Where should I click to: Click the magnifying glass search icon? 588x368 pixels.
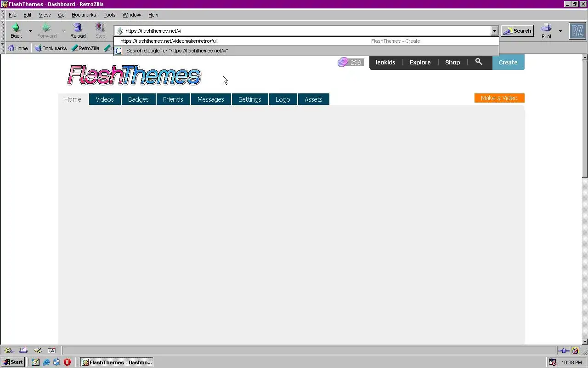coord(479,62)
